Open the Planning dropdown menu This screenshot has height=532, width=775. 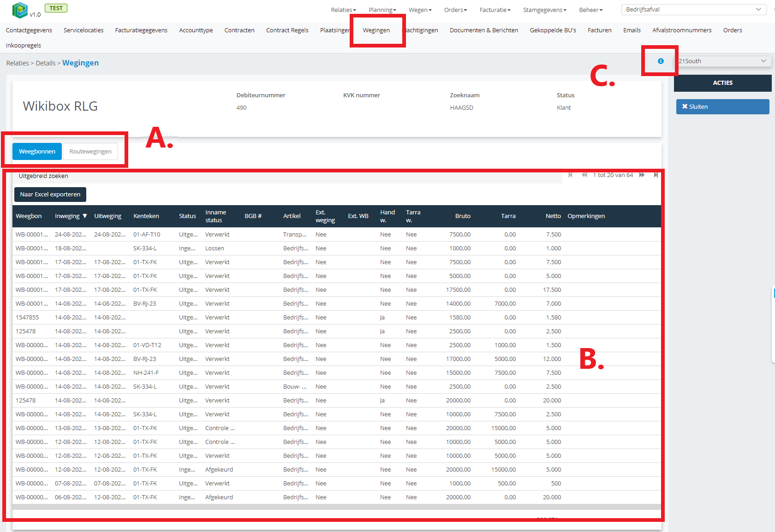point(382,10)
